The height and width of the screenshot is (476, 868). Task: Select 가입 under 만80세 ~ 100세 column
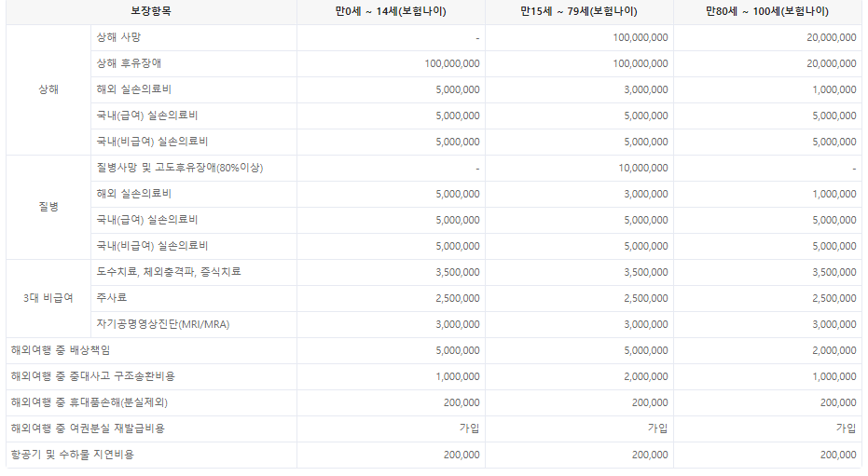coord(846,428)
